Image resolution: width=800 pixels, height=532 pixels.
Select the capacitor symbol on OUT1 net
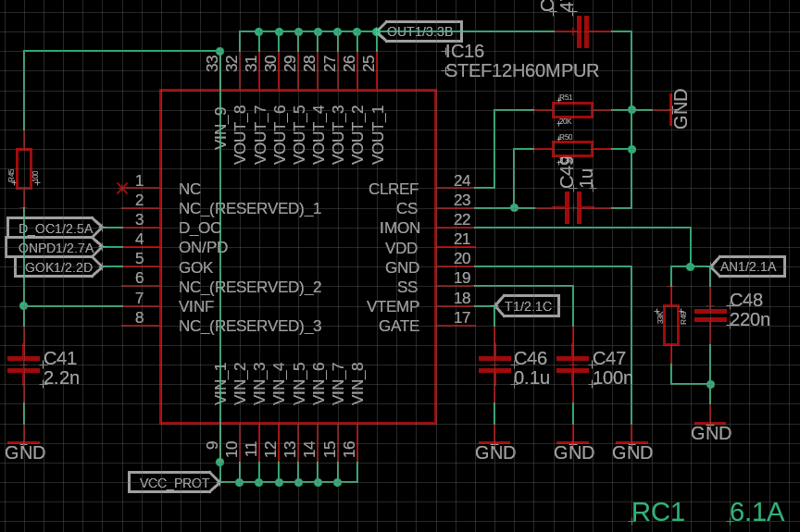pyautogui.click(x=582, y=31)
